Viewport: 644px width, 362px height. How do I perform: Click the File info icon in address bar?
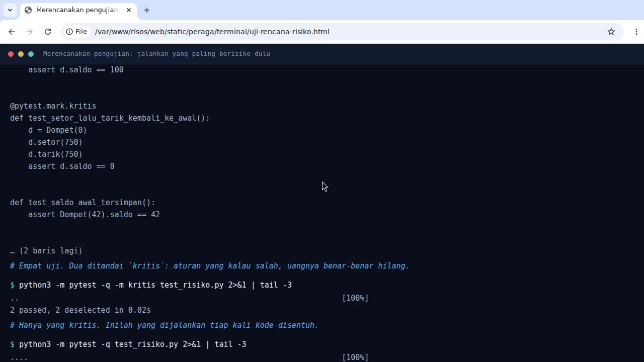tap(76, 32)
